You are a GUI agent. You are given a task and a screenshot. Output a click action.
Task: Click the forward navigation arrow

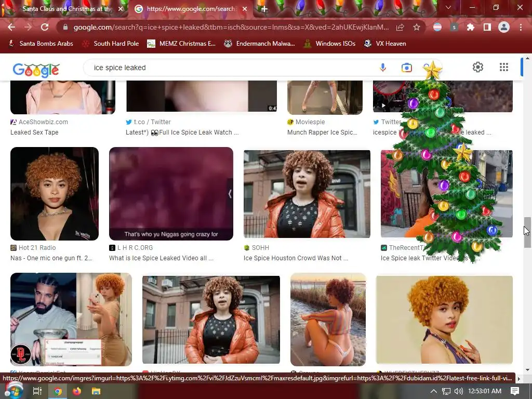click(28, 27)
